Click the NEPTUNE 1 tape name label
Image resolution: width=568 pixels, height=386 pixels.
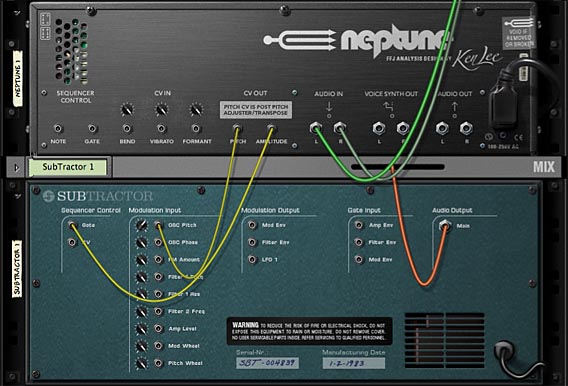pyautogui.click(x=17, y=79)
